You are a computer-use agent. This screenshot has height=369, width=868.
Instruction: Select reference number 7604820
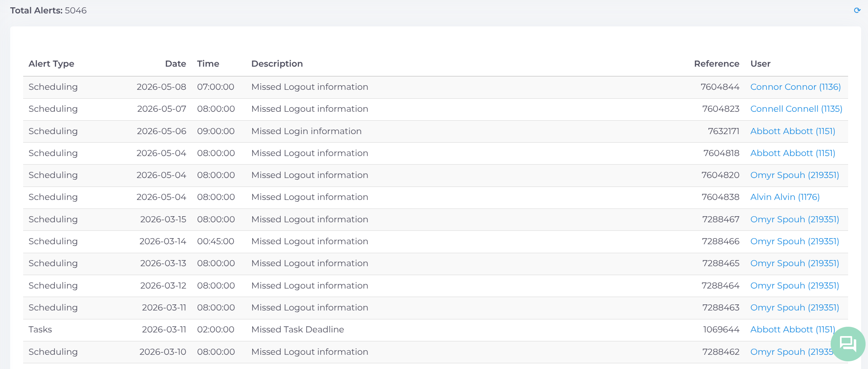tap(720, 175)
